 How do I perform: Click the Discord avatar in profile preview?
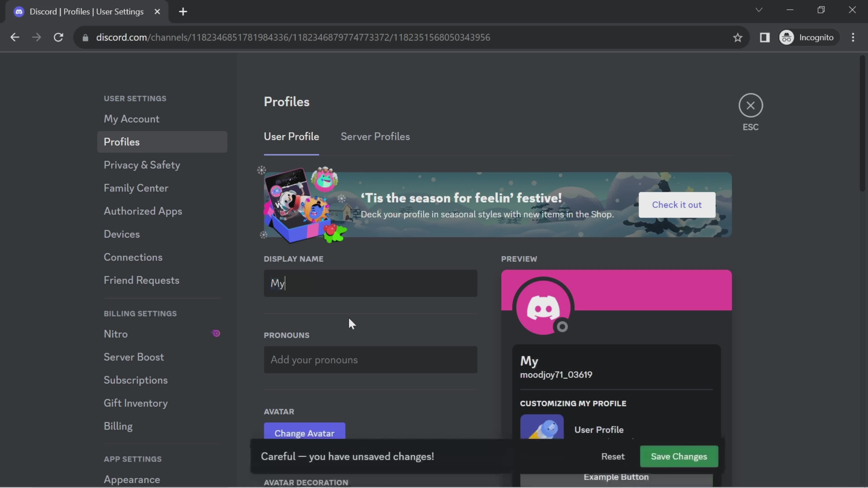(543, 307)
